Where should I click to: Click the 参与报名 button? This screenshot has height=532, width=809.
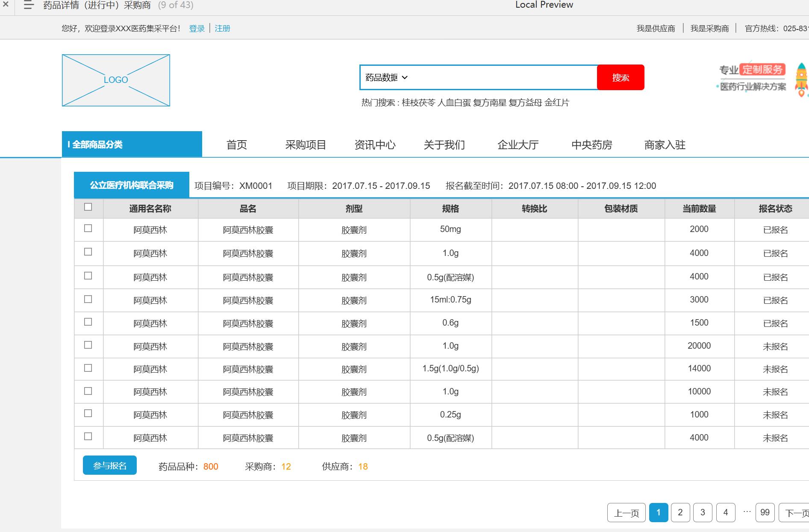coord(110,465)
